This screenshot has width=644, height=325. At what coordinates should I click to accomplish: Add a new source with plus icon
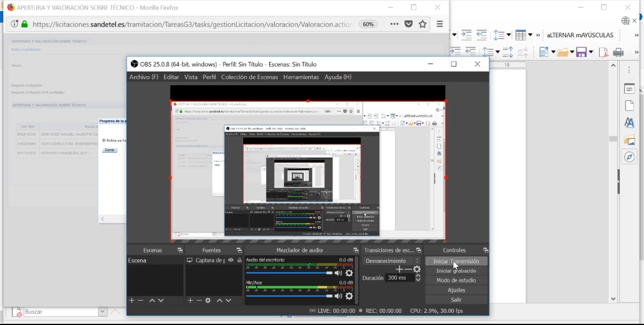pyautogui.click(x=190, y=300)
